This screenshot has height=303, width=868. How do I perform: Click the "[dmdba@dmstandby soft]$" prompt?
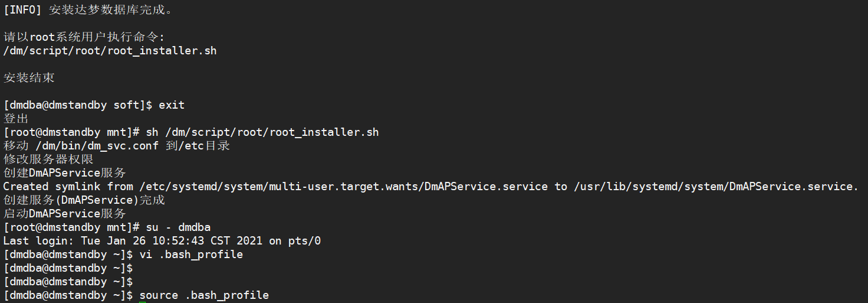pyautogui.click(x=78, y=105)
